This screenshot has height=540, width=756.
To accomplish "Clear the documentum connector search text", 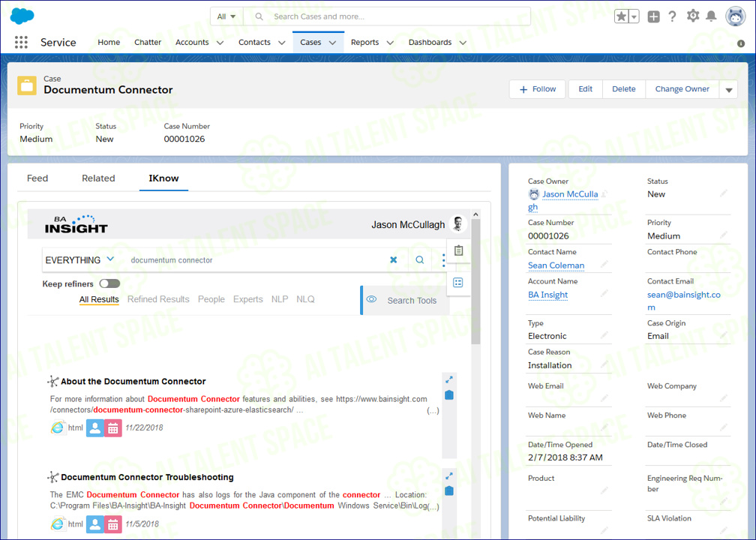I will tap(394, 259).
